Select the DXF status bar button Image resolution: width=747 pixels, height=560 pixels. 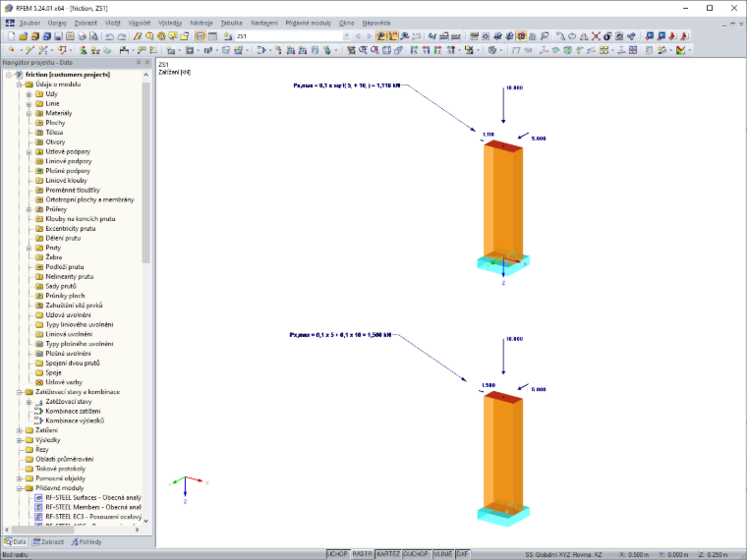[462, 554]
